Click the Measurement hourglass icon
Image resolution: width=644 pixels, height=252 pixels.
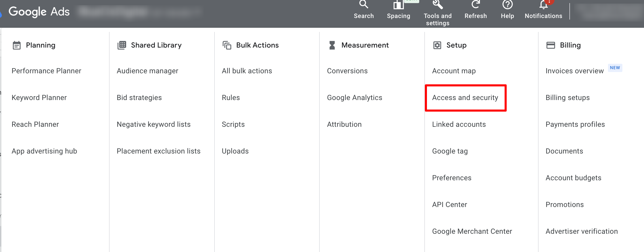pyautogui.click(x=332, y=45)
